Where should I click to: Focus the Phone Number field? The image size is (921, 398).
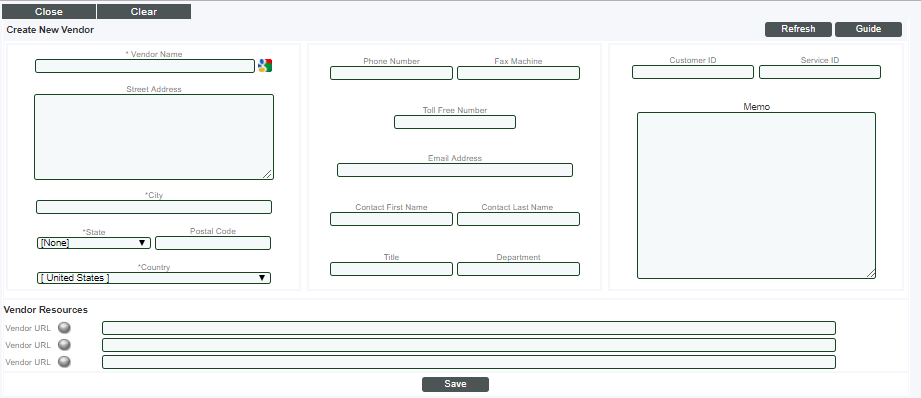point(391,73)
